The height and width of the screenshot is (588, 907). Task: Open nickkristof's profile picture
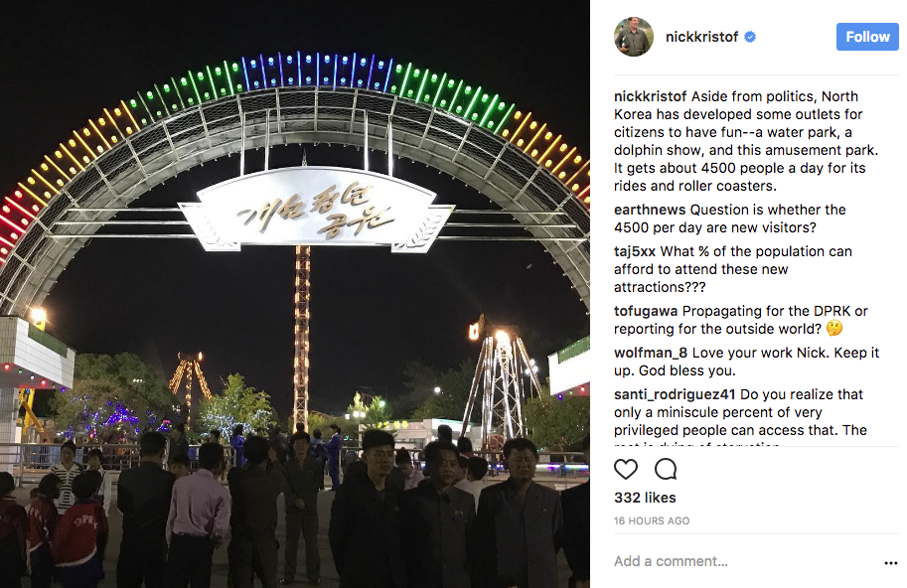pyautogui.click(x=634, y=37)
